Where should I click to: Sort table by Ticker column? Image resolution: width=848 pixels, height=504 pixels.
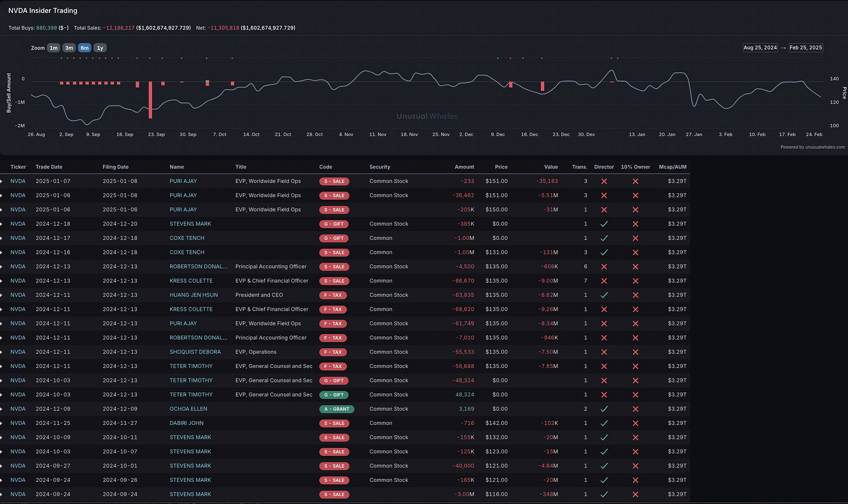[18, 167]
